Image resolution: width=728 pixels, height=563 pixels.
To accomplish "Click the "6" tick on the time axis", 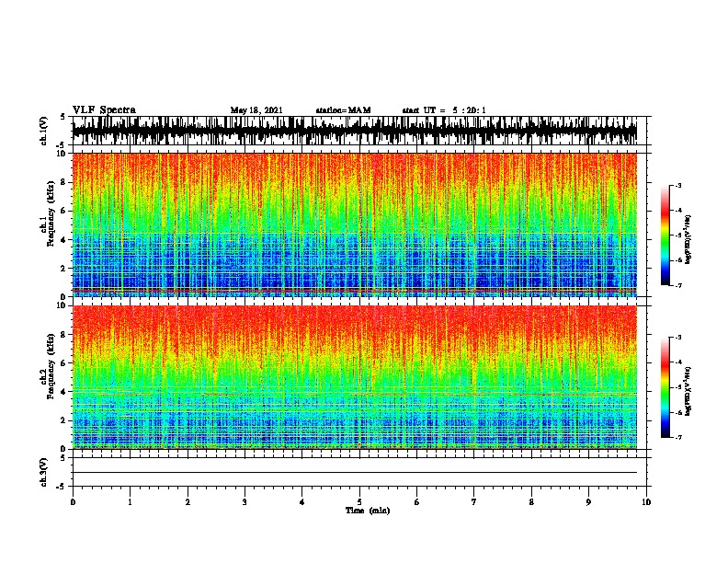I will 417,502.
